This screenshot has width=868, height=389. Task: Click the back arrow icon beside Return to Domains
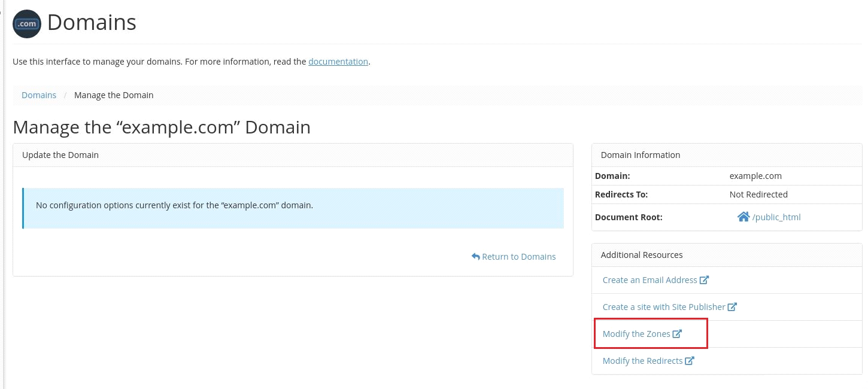[x=476, y=256]
